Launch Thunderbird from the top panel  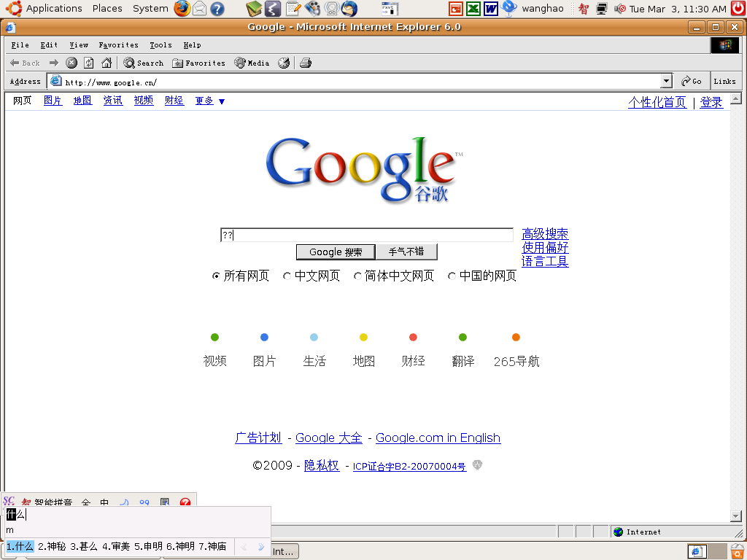[x=349, y=9]
